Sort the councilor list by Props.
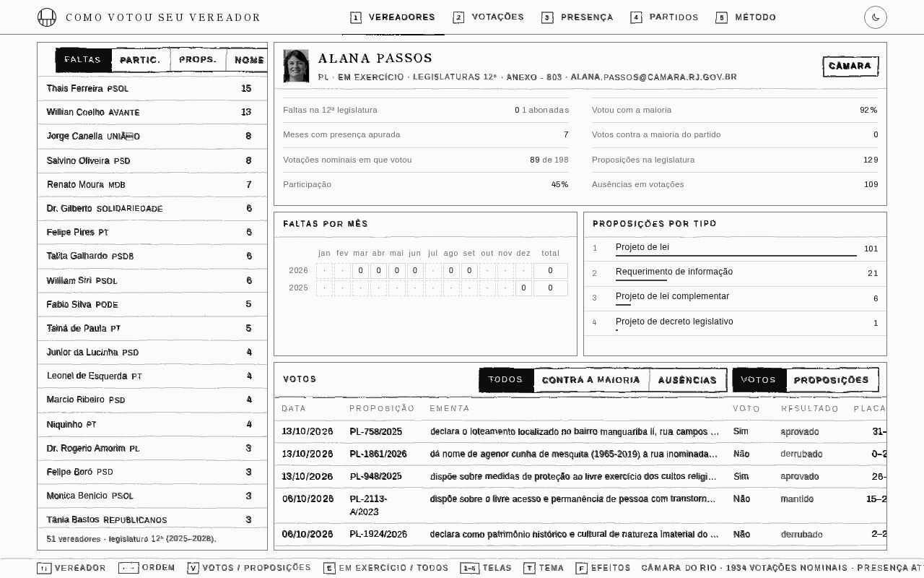 [199, 60]
